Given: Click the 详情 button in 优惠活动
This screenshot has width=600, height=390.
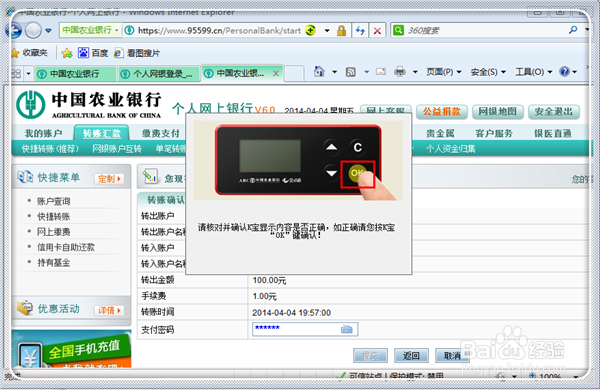Looking at the screenshot, I should (109, 310).
